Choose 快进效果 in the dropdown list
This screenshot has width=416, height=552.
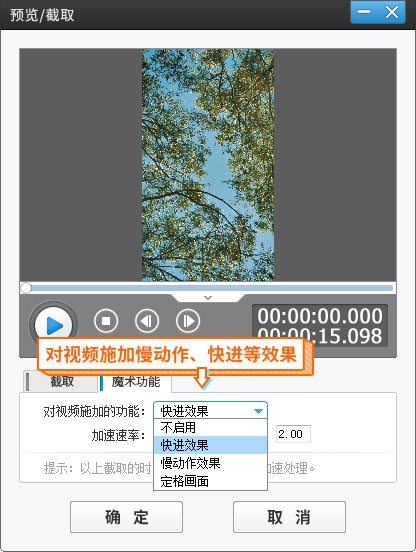pos(210,445)
